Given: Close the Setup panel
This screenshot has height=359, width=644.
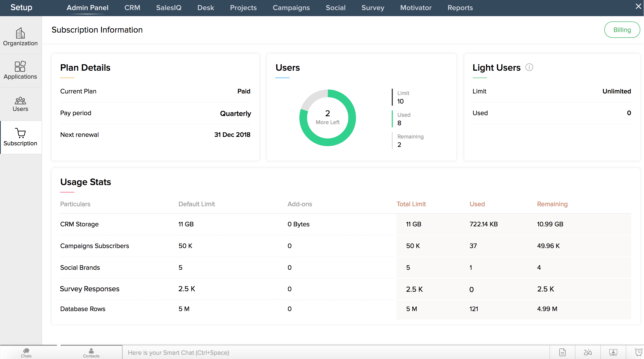Looking at the screenshot, I should 638,6.
